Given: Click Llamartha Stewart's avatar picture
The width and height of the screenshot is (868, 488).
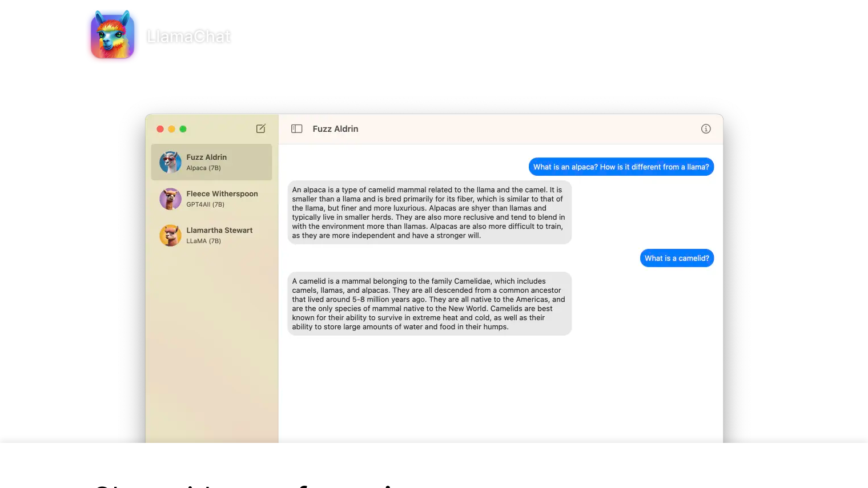Looking at the screenshot, I should tap(170, 235).
